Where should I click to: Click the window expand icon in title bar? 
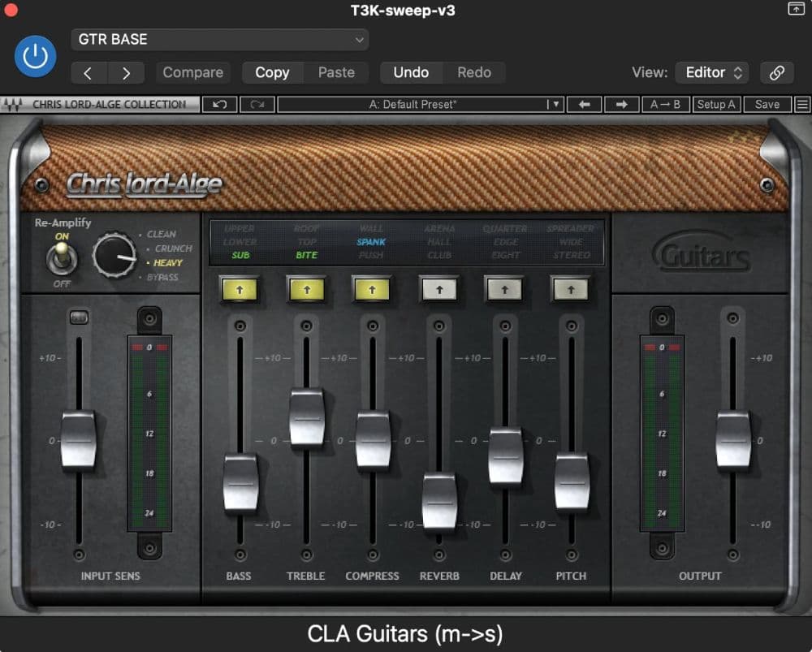click(x=796, y=9)
